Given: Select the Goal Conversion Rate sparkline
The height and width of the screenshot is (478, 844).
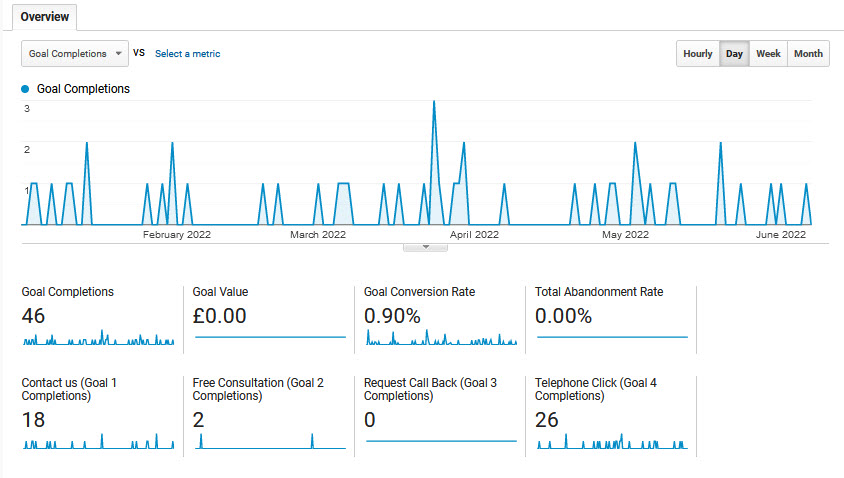Looking at the screenshot, I should click(441, 340).
